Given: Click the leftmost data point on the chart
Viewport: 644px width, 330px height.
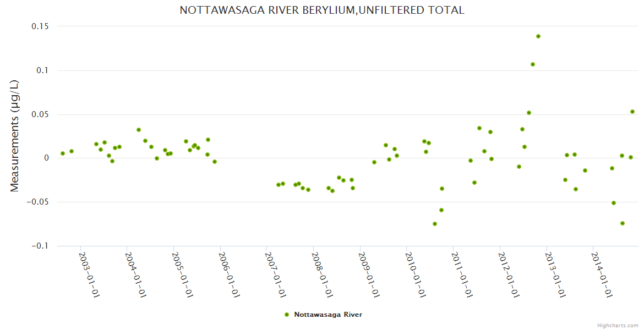Looking at the screenshot, I should [63, 153].
